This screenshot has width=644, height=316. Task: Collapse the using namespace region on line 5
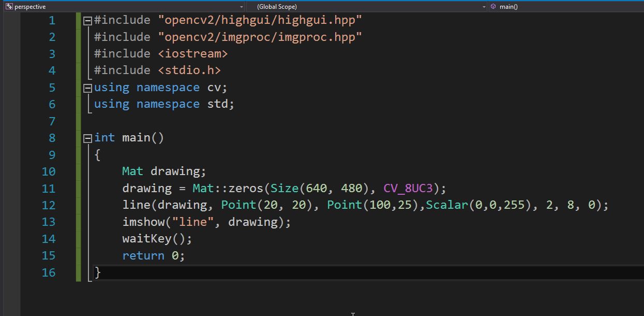pyautogui.click(x=87, y=87)
